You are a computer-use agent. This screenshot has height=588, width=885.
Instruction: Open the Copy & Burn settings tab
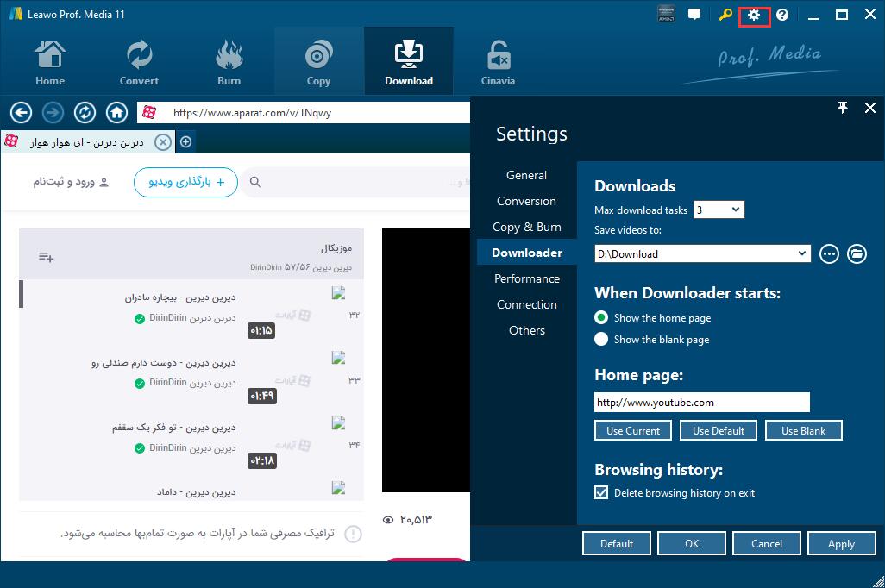tap(526, 227)
